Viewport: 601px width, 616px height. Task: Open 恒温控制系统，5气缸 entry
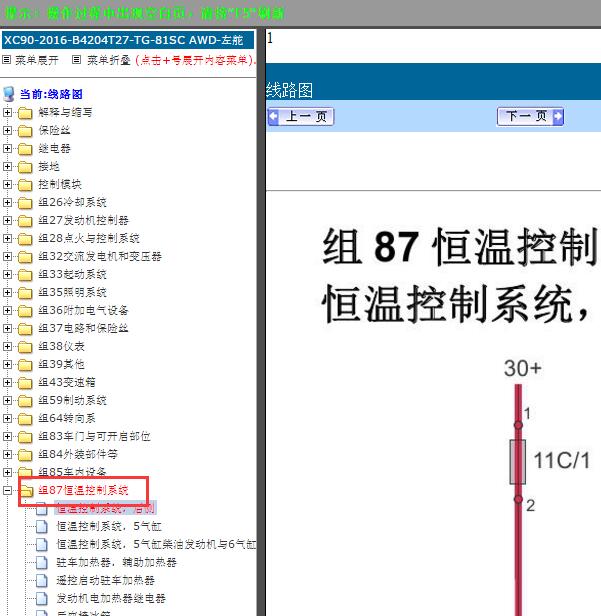click(109, 526)
